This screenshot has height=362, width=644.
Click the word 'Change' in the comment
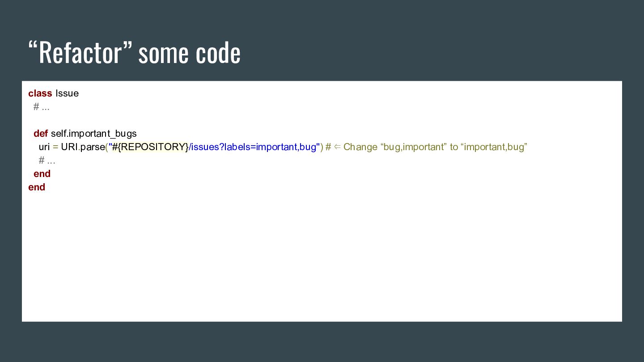click(360, 147)
